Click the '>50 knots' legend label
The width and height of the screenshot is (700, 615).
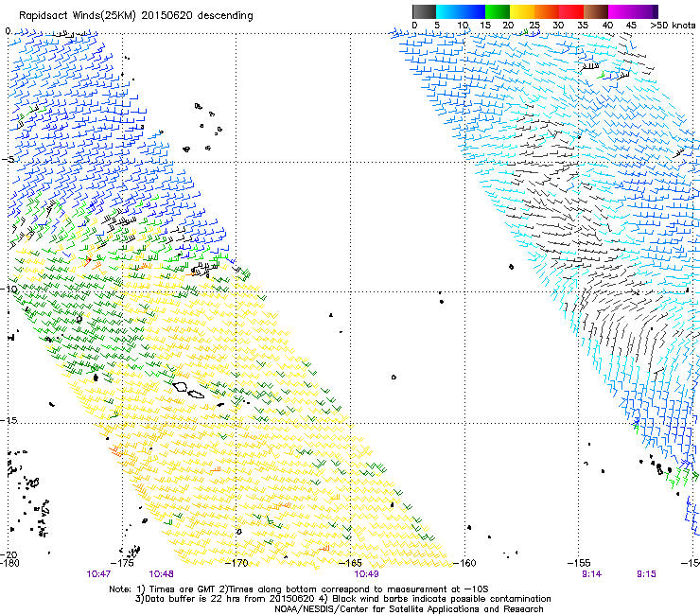[673, 26]
